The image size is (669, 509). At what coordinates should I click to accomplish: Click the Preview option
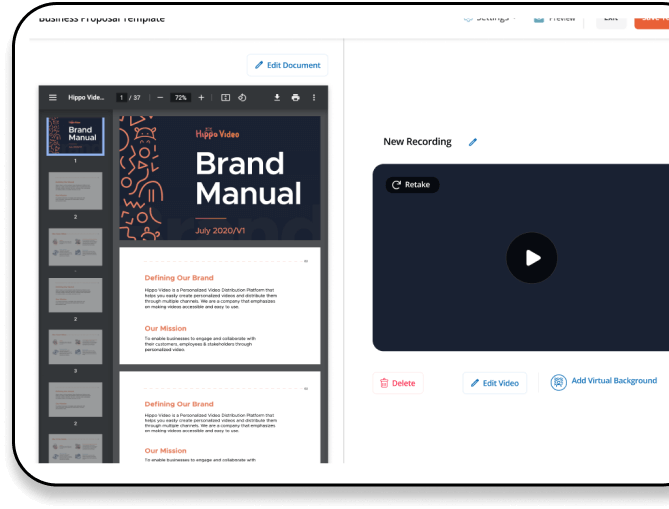point(554,18)
